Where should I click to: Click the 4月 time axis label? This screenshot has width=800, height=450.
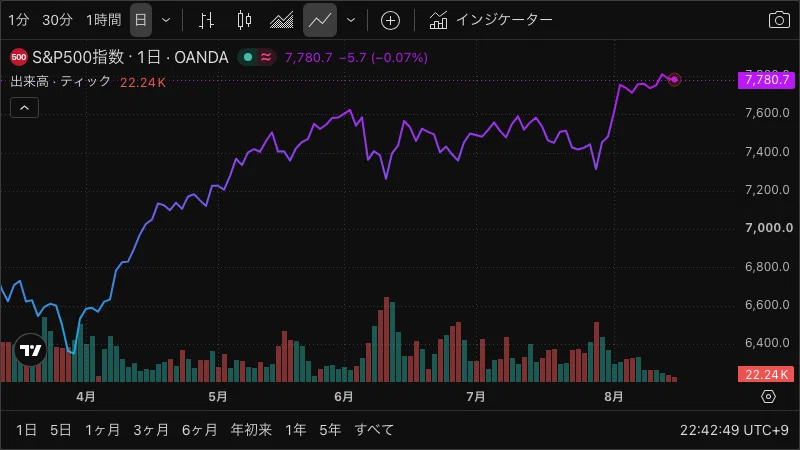(85, 396)
